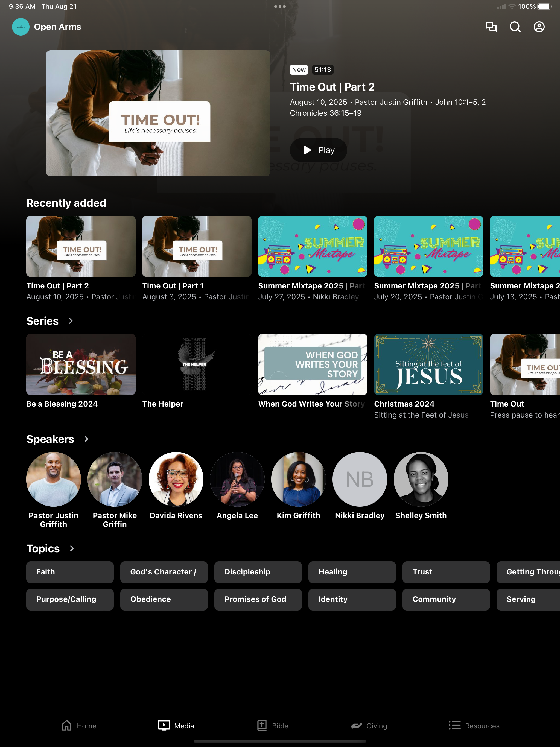Open the featured Time Out hero image
560x747 pixels.
pyautogui.click(x=158, y=113)
